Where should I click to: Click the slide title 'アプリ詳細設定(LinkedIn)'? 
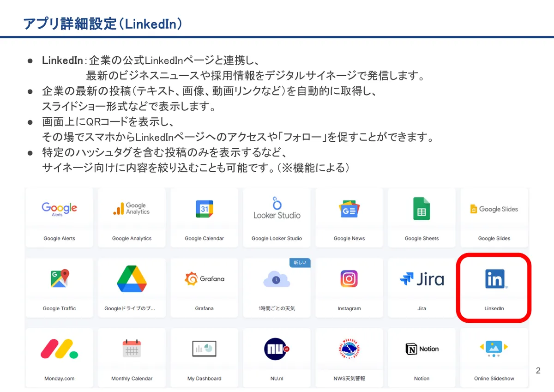[102, 24]
